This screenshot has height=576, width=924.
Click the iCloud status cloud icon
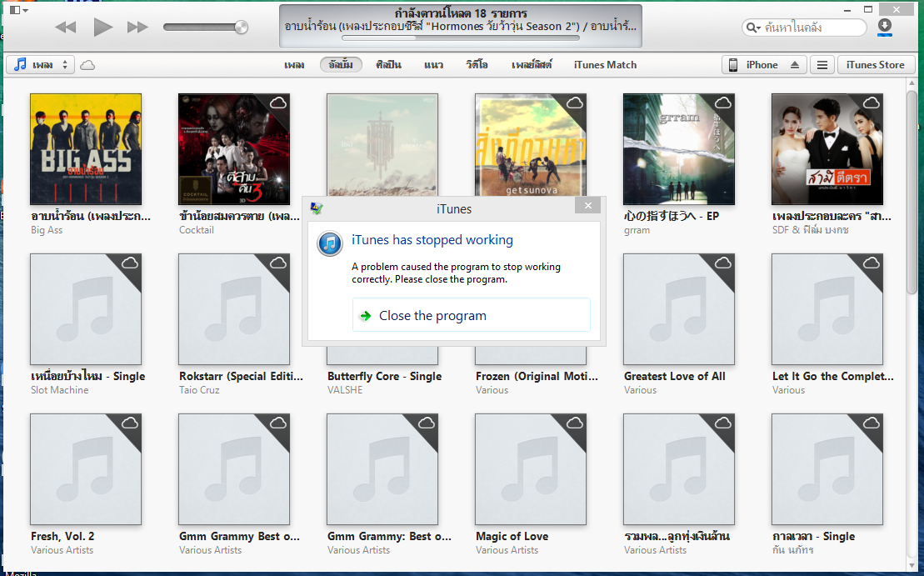(87, 65)
